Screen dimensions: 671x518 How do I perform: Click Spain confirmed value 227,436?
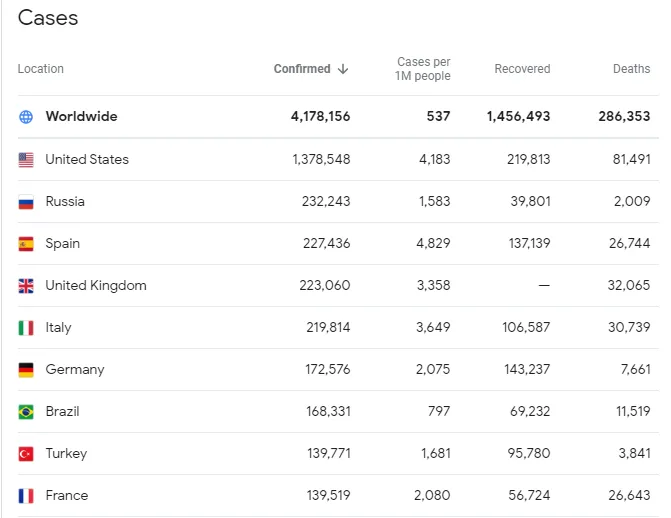(327, 243)
